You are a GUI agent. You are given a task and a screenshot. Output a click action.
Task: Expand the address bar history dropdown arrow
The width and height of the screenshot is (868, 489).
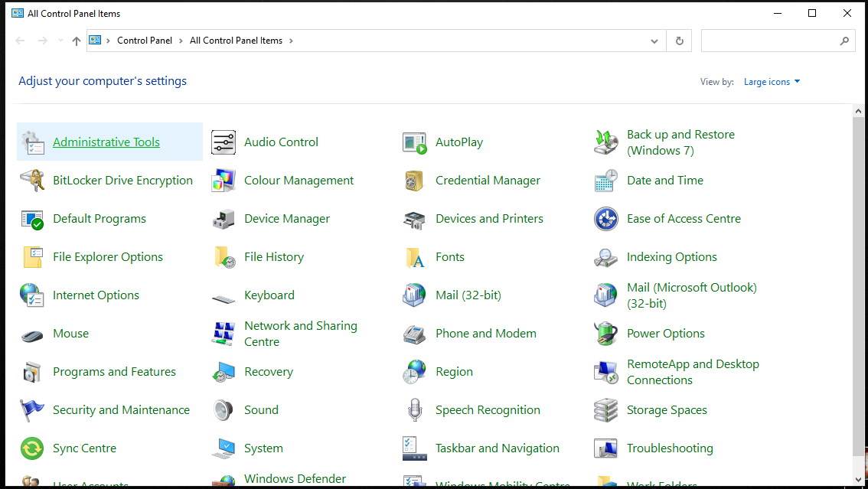(x=654, y=41)
